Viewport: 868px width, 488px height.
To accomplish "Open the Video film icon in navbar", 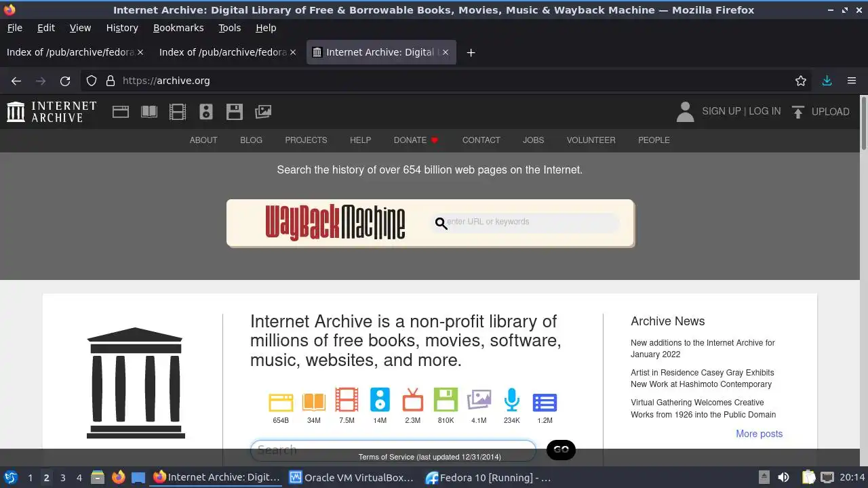I will 178,112.
